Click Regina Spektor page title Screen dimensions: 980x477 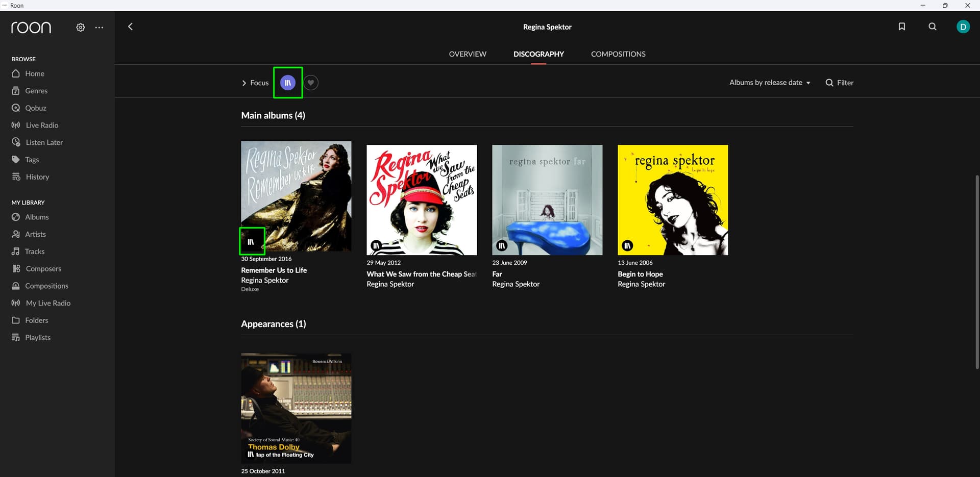point(547,27)
